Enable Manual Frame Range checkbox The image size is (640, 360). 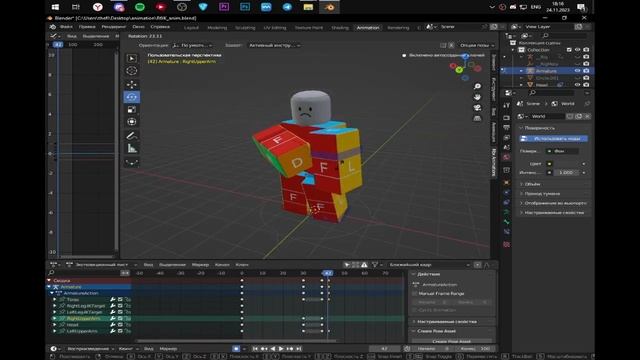pyautogui.click(x=415, y=293)
